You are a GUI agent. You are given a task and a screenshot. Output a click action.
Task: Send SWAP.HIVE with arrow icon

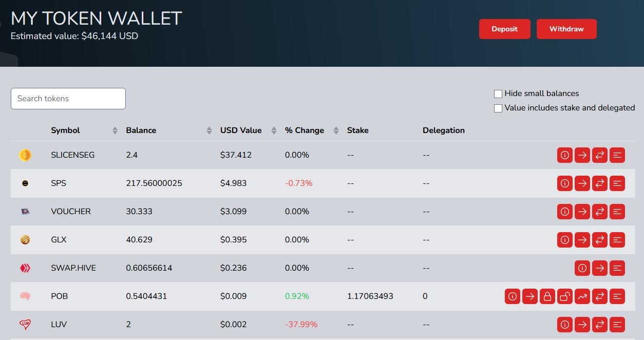[600, 268]
